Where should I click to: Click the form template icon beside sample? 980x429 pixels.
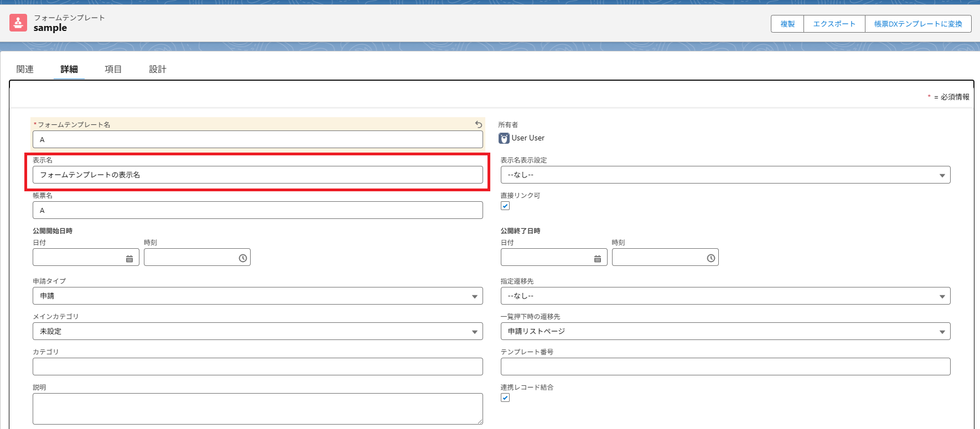point(18,23)
